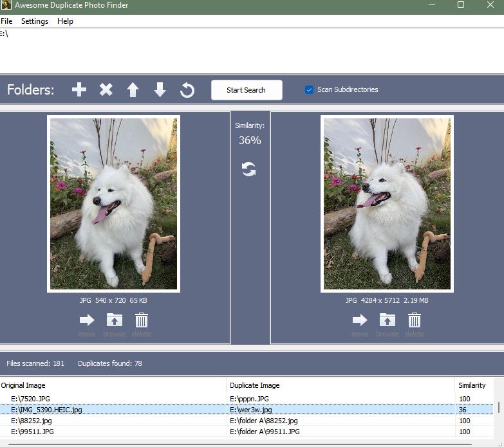Remove folder using the X icon

(x=106, y=89)
